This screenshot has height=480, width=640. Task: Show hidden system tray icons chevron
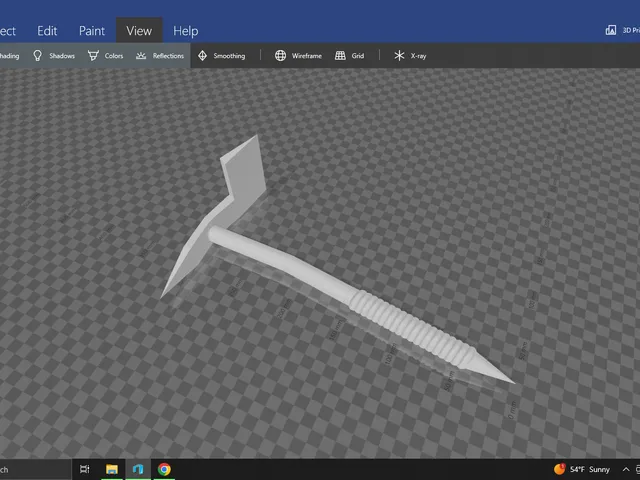coord(626,469)
